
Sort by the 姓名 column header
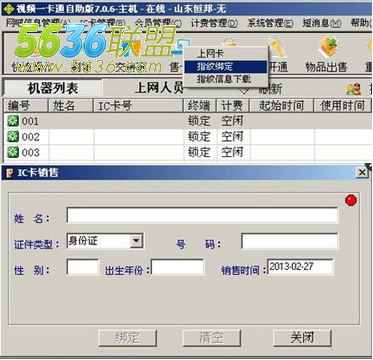tap(71, 106)
